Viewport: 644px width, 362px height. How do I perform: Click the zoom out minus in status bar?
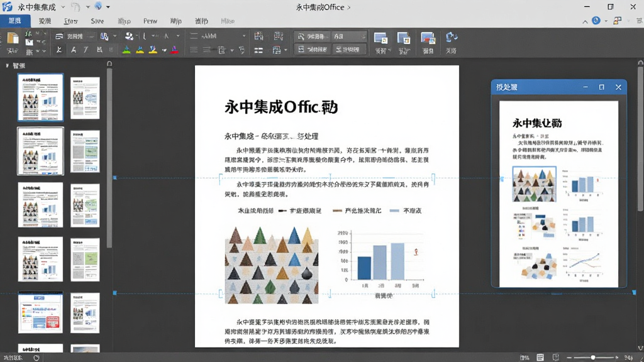pyautogui.click(x=569, y=358)
